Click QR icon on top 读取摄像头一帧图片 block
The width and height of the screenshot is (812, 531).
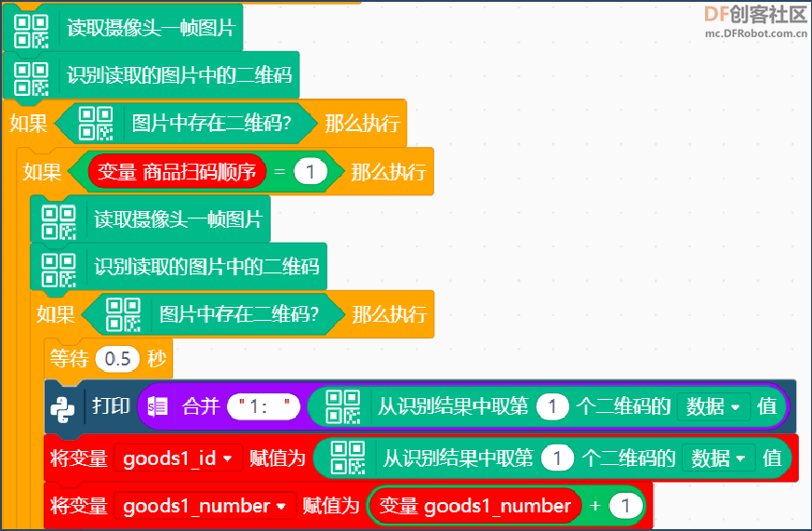[x=31, y=31]
